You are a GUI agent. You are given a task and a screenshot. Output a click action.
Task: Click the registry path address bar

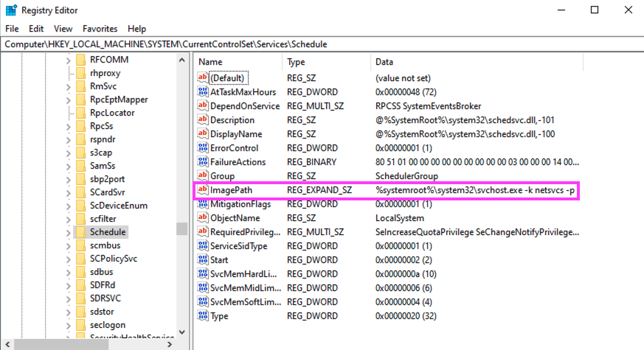click(322, 44)
